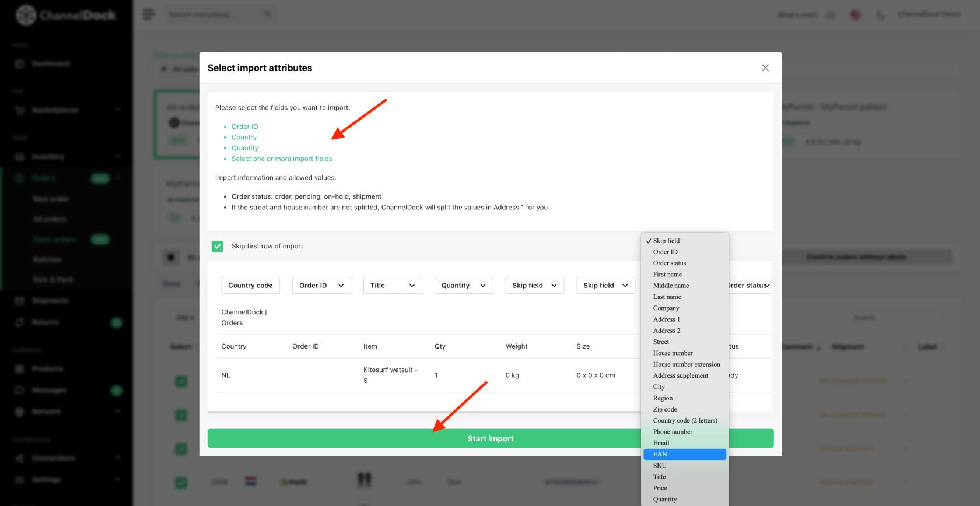The width and height of the screenshot is (980, 506).
Task: Select House number extension option
Action: coord(685,365)
